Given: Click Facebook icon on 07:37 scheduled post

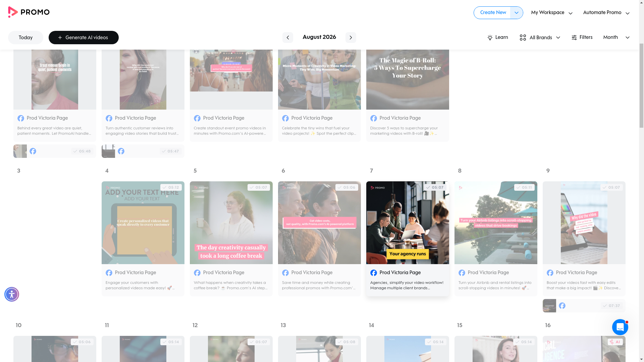Looking at the screenshot, I should 562,306.
